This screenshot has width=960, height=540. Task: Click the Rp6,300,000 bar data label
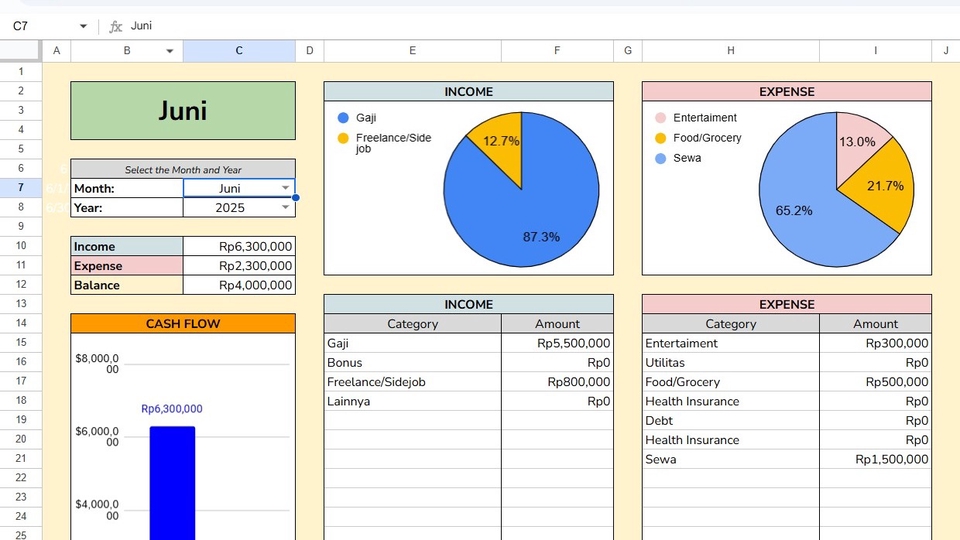172,408
